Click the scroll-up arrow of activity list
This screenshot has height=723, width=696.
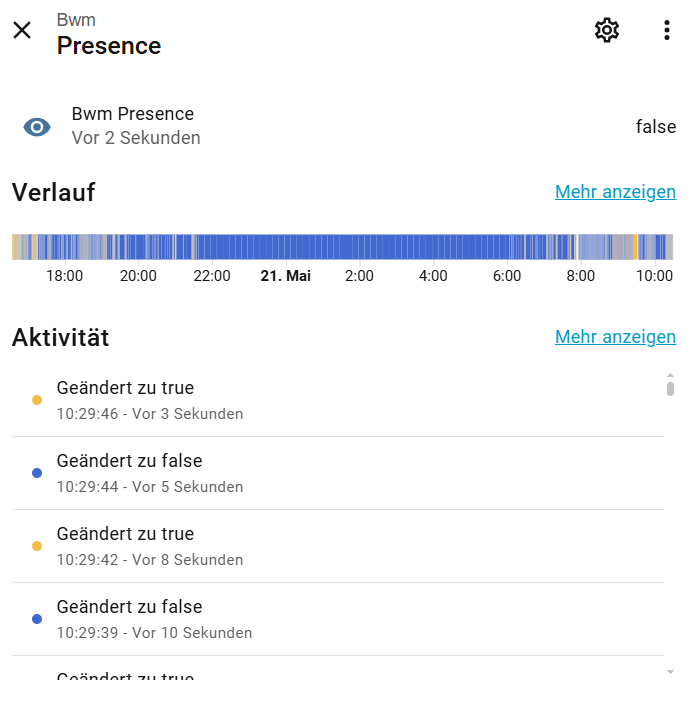tap(670, 375)
